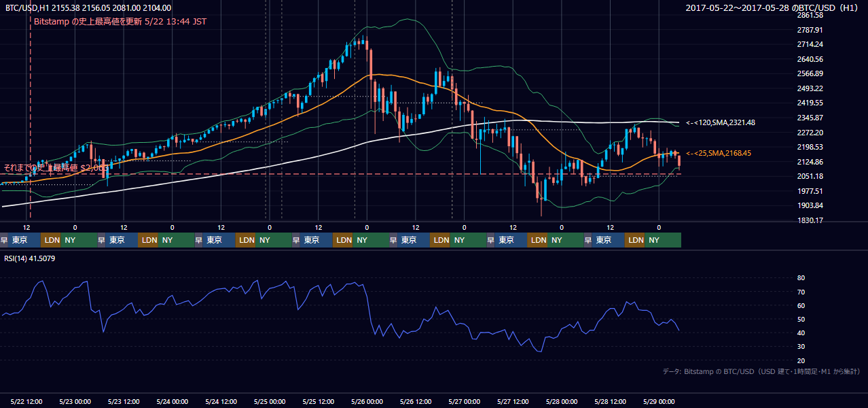Select the 5/26 00:00 time axis label
This screenshot has width=868, height=408.
pyautogui.click(x=367, y=401)
